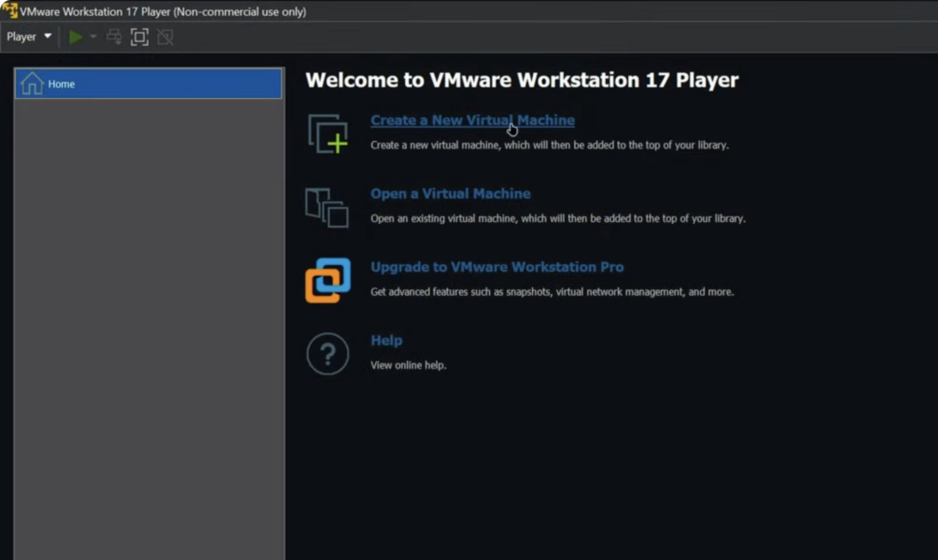
Task: Click the green power-on play button
Action: 75,37
